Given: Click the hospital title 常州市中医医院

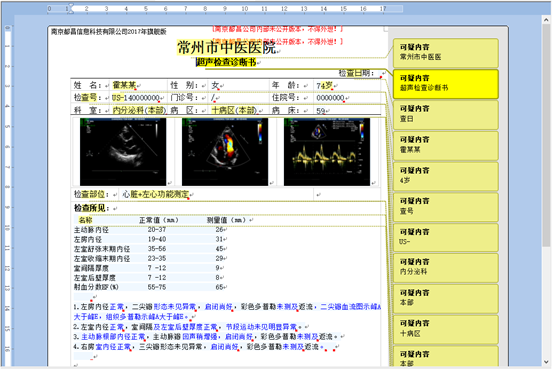Looking at the screenshot, I should click(x=226, y=47).
